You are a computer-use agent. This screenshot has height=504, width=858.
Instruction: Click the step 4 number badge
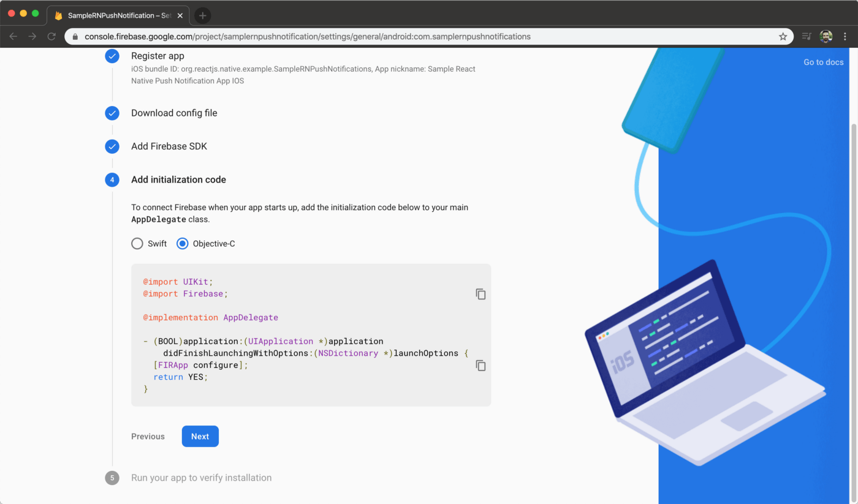coord(112,180)
